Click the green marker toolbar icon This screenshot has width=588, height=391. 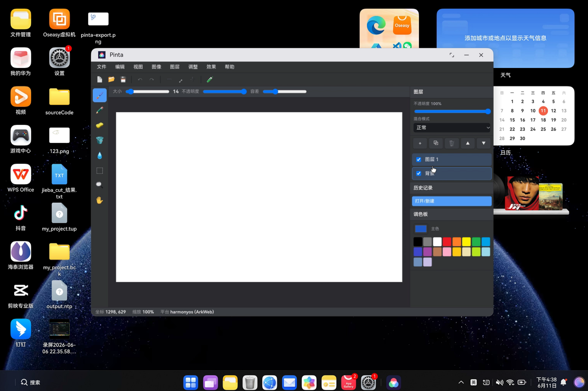point(209,80)
